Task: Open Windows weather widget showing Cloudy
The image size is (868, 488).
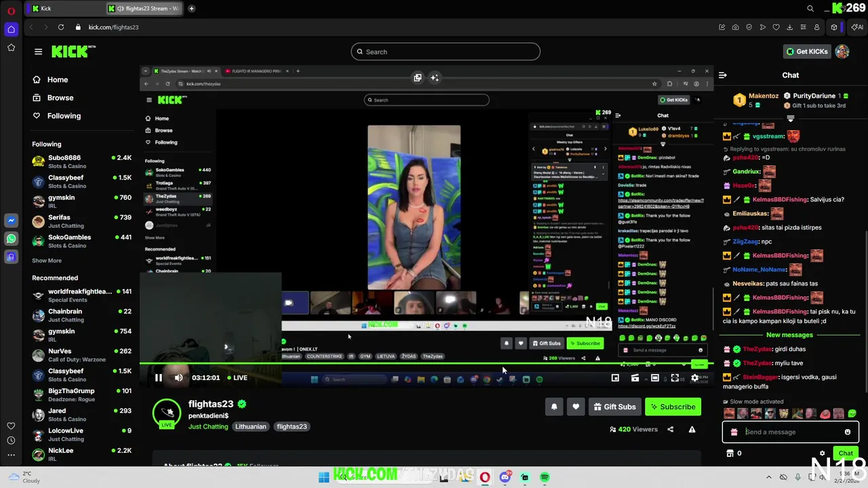Action: (24, 477)
